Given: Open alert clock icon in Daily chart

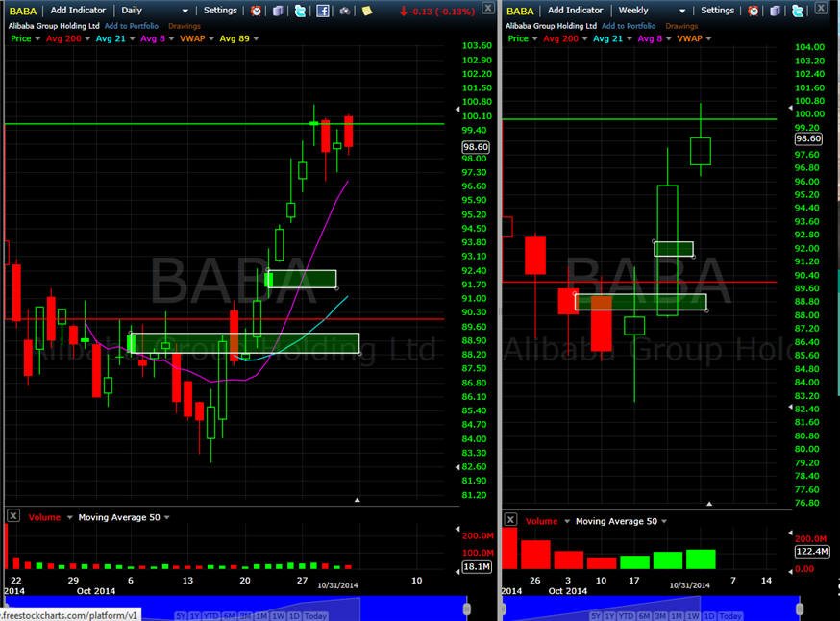Looking at the screenshot, I should pyautogui.click(x=256, y=11).
